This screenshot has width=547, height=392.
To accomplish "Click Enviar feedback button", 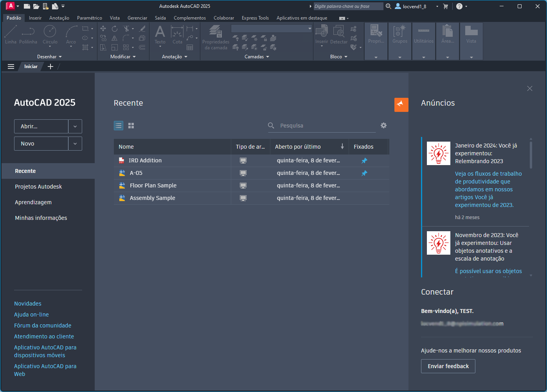I will click(x=448, y=366).
